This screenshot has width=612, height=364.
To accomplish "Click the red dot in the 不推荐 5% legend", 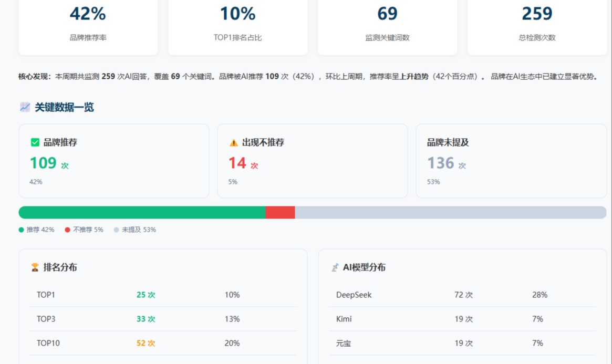I will coord(68,230).
